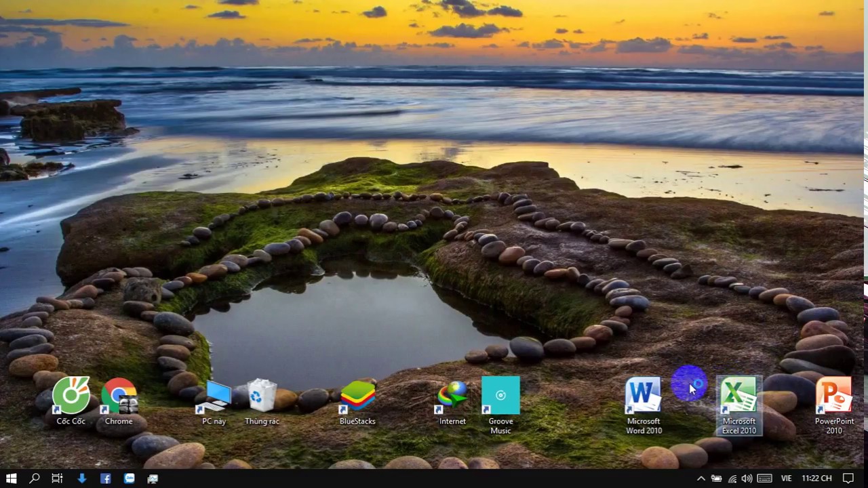Open the 11:22 CH taskbar clock

[x=816, y=479]
